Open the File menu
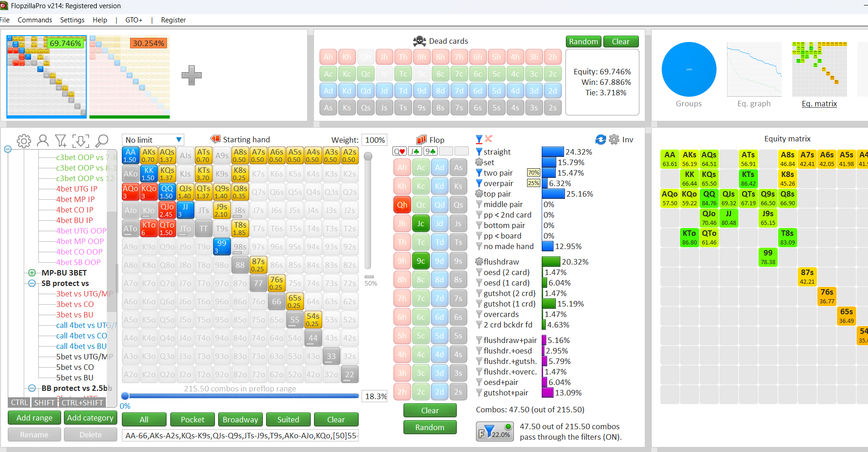 pos(5,20)
